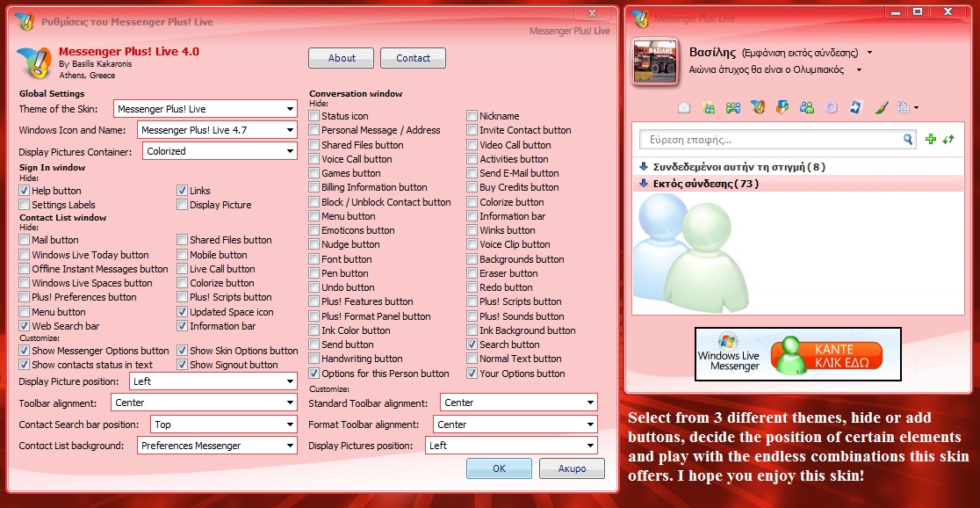Open the menu list icon in Messenger toolbar
The image size is (980, 508).
pos(903,107)
